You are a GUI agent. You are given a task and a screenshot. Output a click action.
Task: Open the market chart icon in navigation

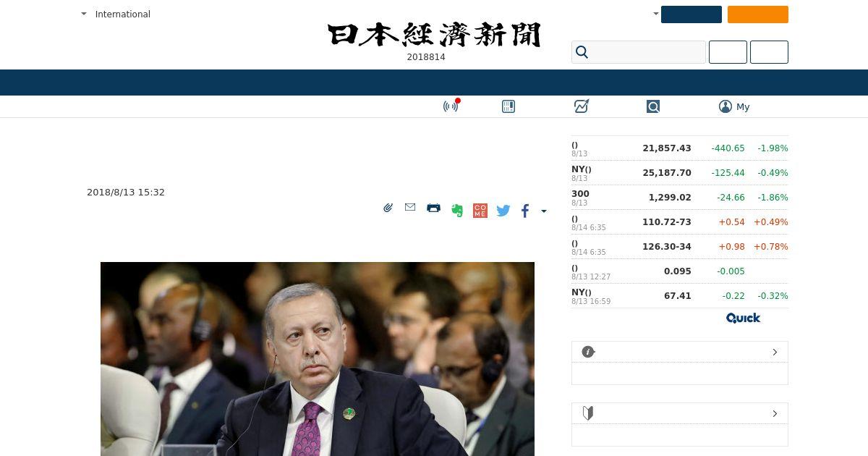581,106
